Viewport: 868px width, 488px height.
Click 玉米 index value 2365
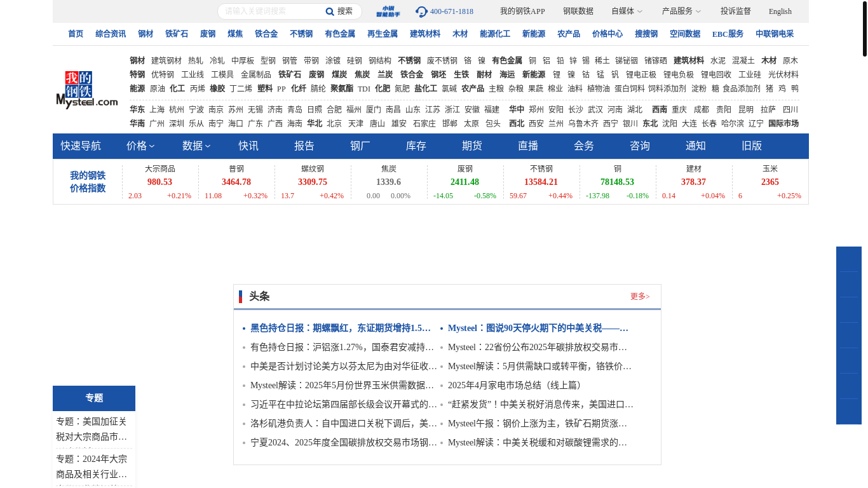pyautogui.click(x=770, y=182)
